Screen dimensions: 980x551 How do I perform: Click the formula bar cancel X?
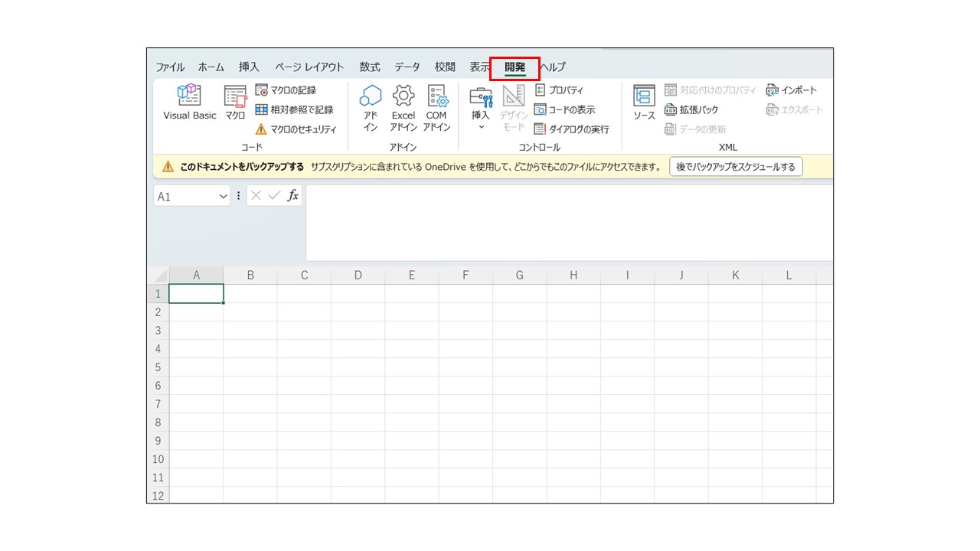pos(256,196)
